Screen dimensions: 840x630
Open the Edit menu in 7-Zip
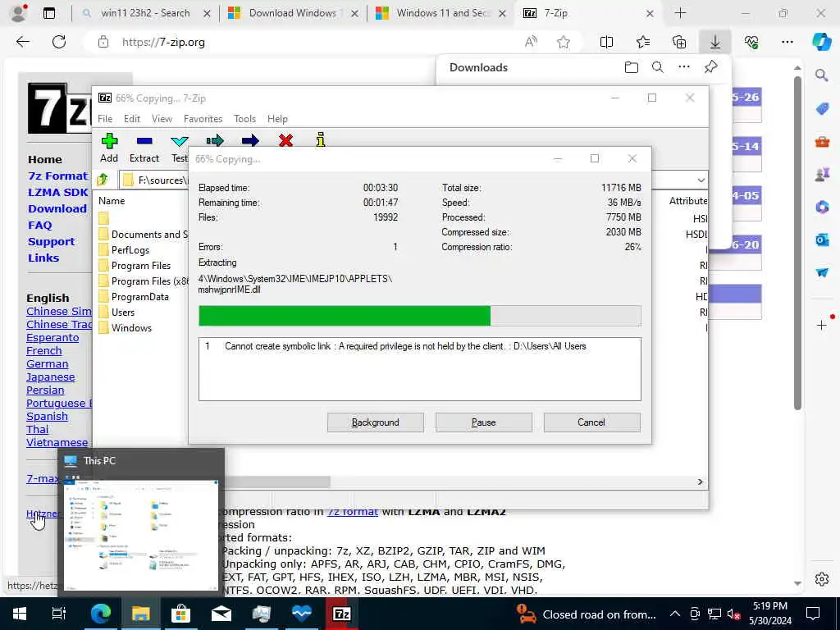tap(132, 119)
